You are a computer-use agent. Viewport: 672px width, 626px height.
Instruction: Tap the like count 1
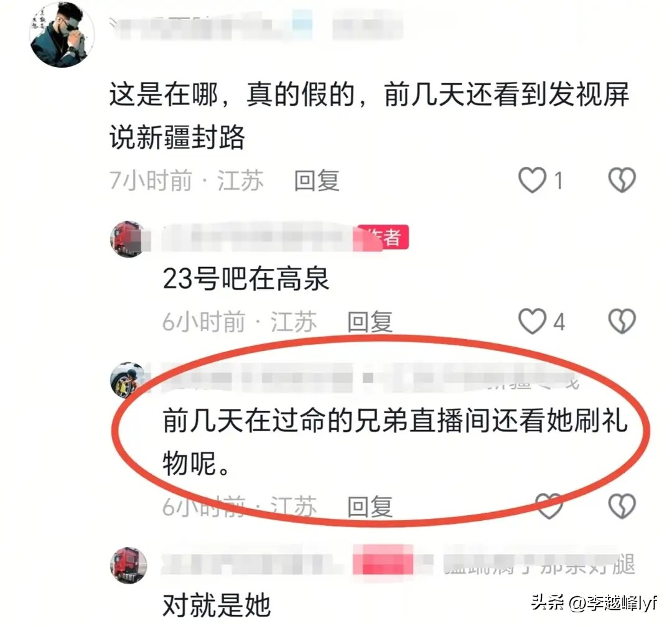pyautogui.click(x=558, y=180)
